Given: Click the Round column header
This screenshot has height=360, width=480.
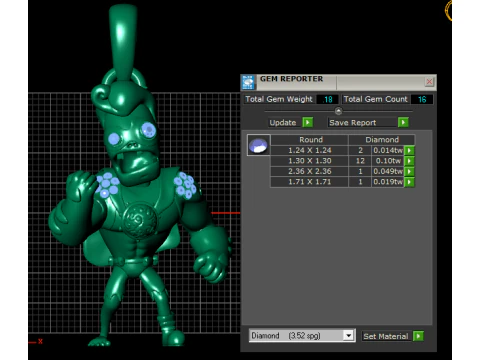Looking at the screenshot, I should click(x=310, y=140).
